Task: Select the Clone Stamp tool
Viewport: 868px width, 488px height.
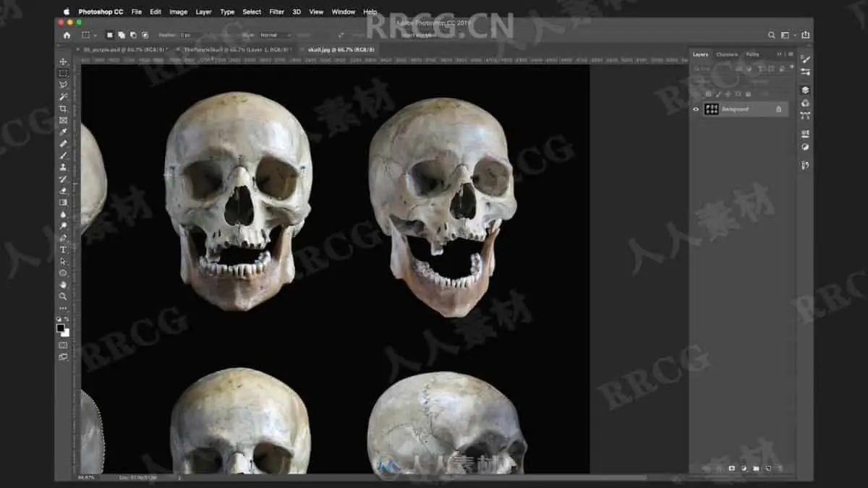Action: [64, 167]
